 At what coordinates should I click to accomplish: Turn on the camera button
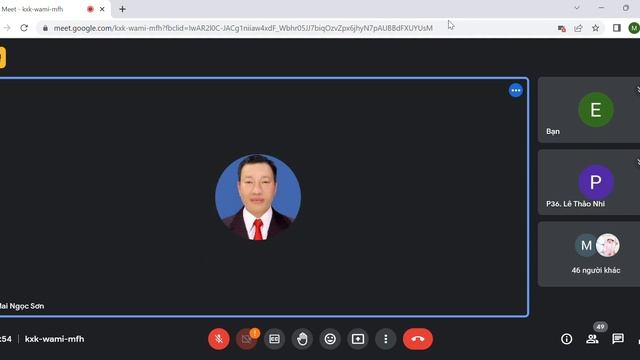coord(246,339)
